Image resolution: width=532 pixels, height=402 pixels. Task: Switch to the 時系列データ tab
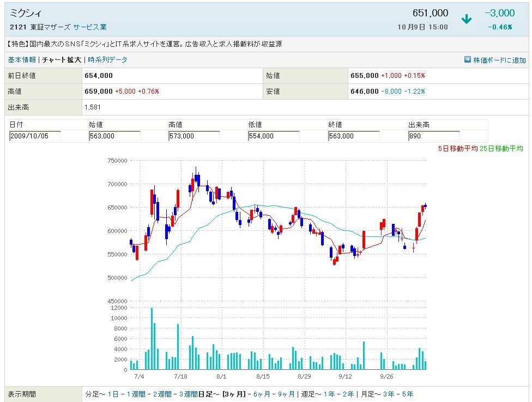[x=107, y=60]
